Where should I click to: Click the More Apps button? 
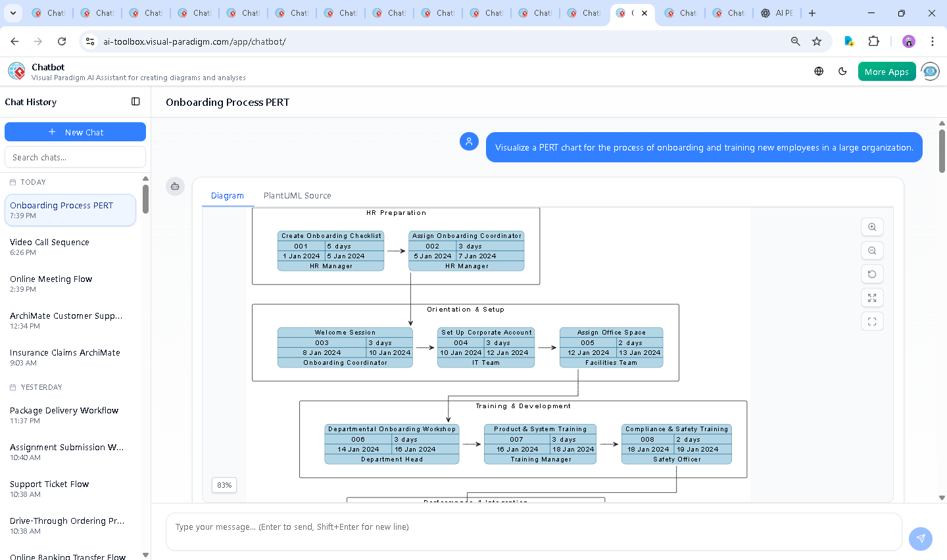point(886,71)
